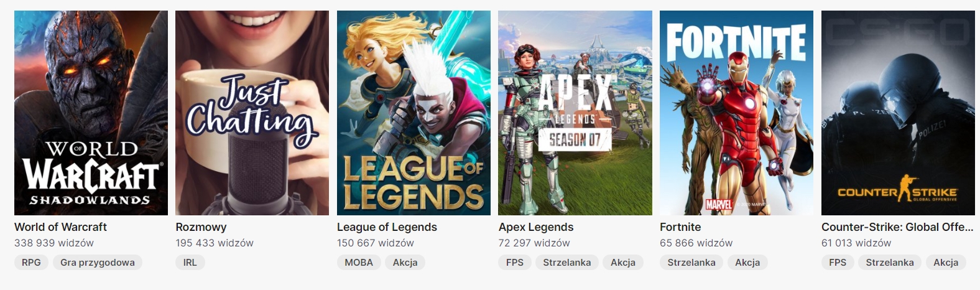The height and width of the screenshot is (290, 980).
Task: Select the IRL tag under Rozmowy
Action: tap(190, 263)
